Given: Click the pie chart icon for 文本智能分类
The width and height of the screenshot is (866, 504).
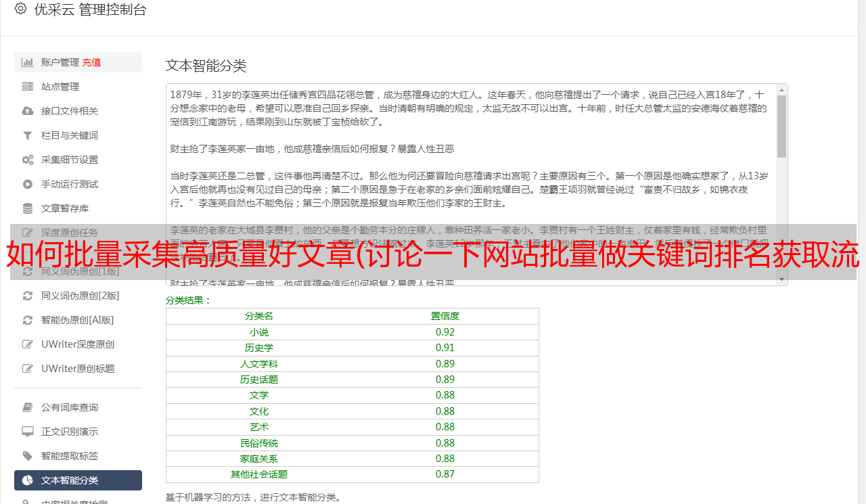Looking at the screenshot, I should (28, 480).
